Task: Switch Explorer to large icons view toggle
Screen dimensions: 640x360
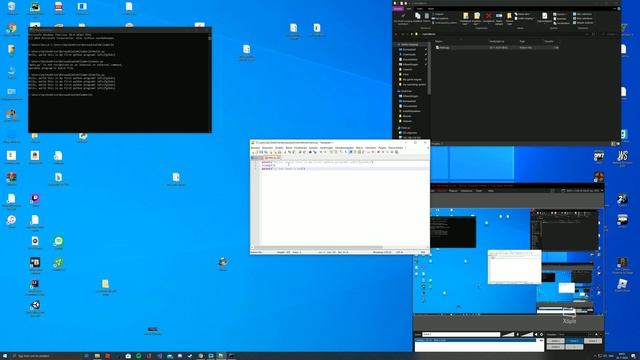Action: (618, 144)
